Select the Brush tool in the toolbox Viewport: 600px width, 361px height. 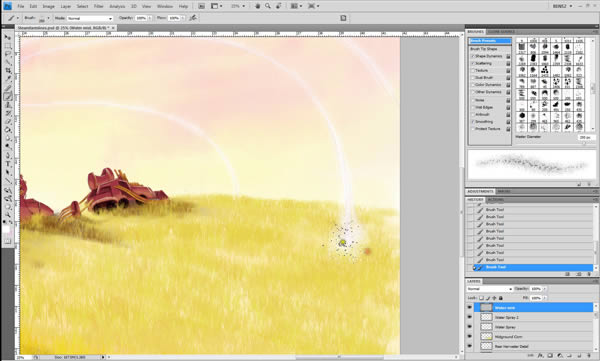click(x=7, y=96)
